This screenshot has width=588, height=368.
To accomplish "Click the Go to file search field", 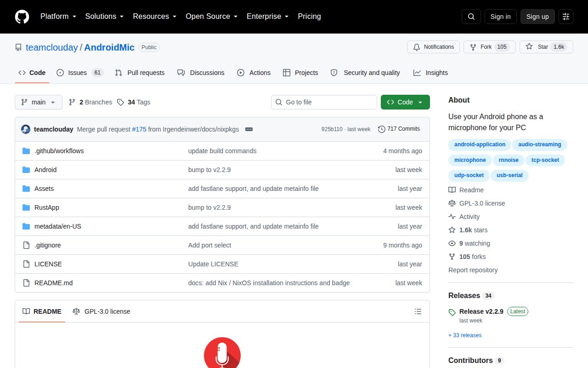I will pos(324,102).
